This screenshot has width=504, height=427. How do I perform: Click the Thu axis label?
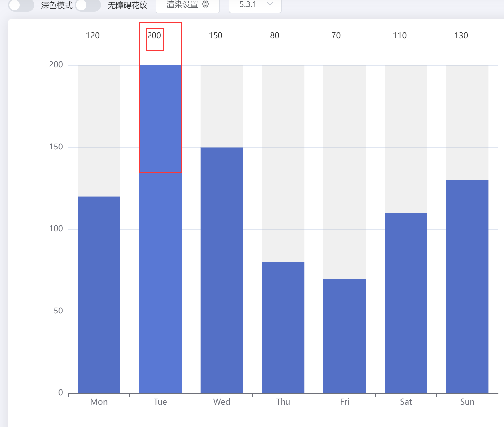(283, 402)
